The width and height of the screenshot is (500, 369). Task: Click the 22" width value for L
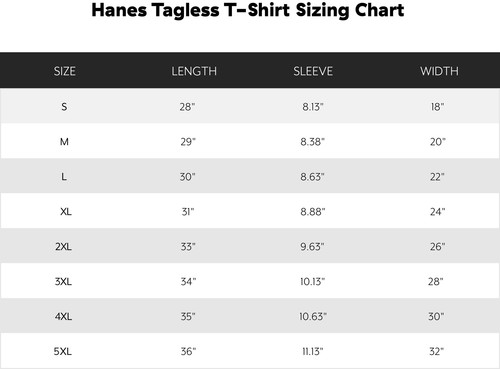(437, 177)
